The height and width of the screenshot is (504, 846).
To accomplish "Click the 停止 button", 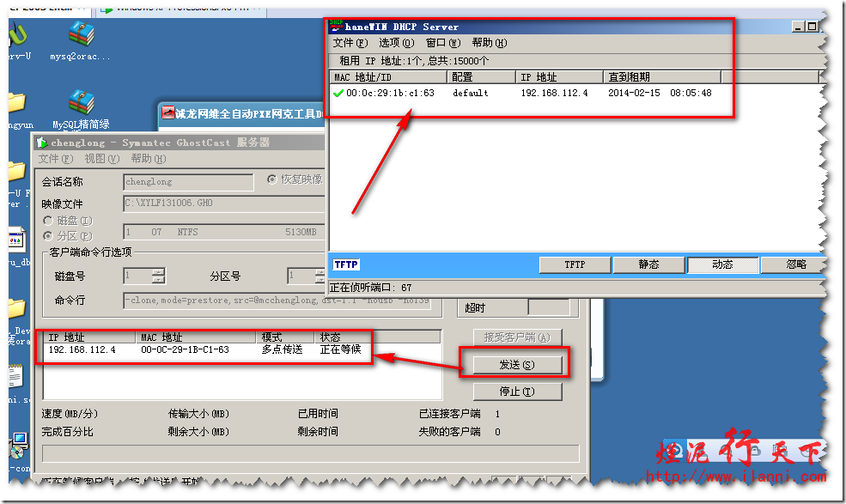I will [517, 392].
